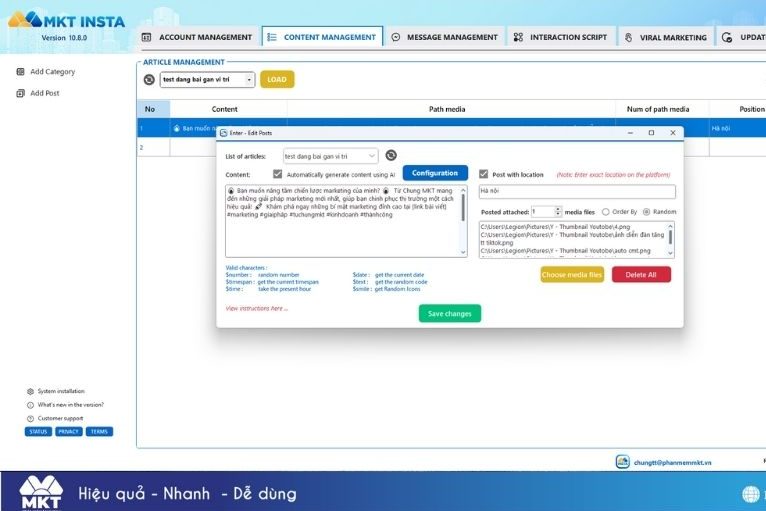Click the Customer support icon
The height and width of the screenshot is (511, 766).
point(30,419)
